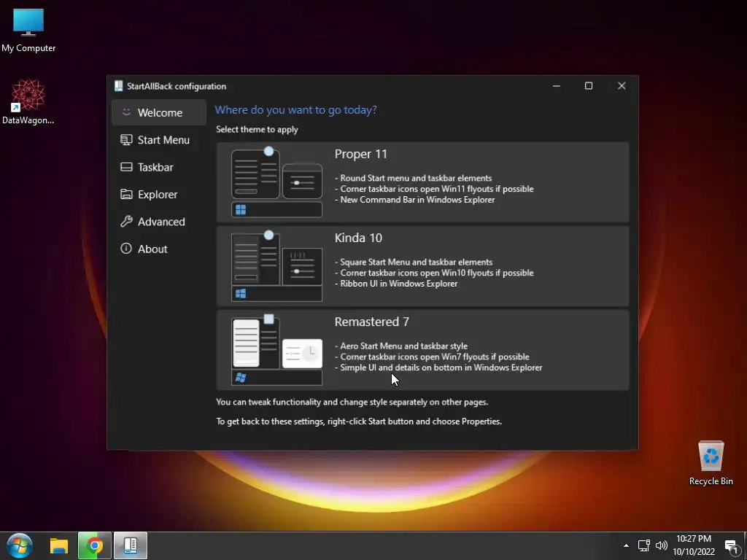Go to the Explorer settings page

[x=158, y=194]
